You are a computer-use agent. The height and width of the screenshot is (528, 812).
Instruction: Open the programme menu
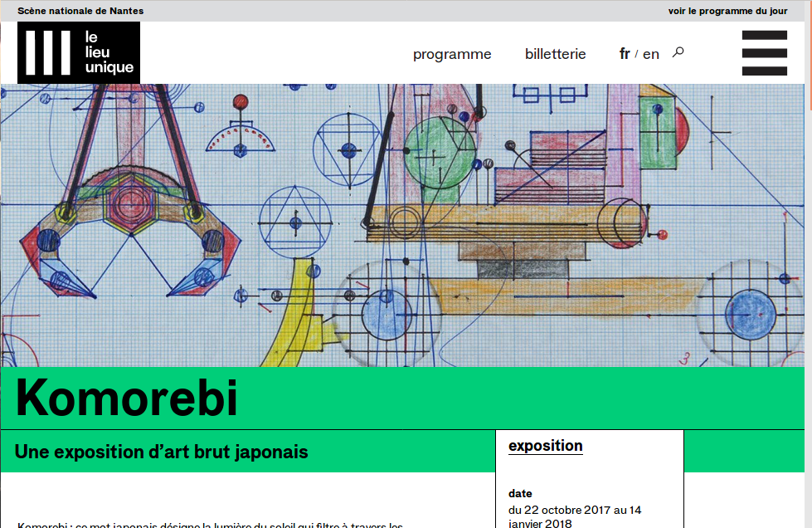pos(452,54)
